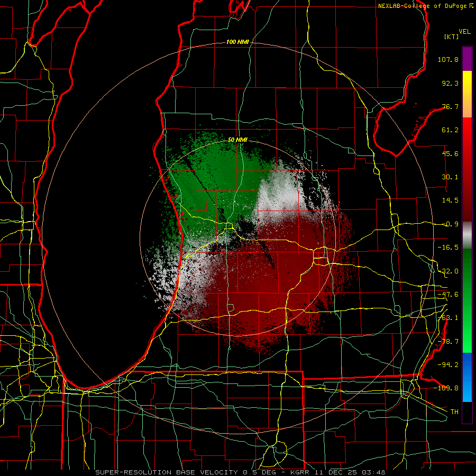Screen dimensions: 476x476
Task: Pick the purple segment of the velocity color bar
Action: 467,59
